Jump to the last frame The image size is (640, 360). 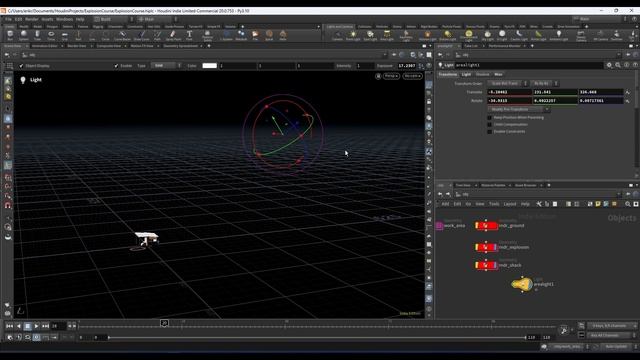45,326
